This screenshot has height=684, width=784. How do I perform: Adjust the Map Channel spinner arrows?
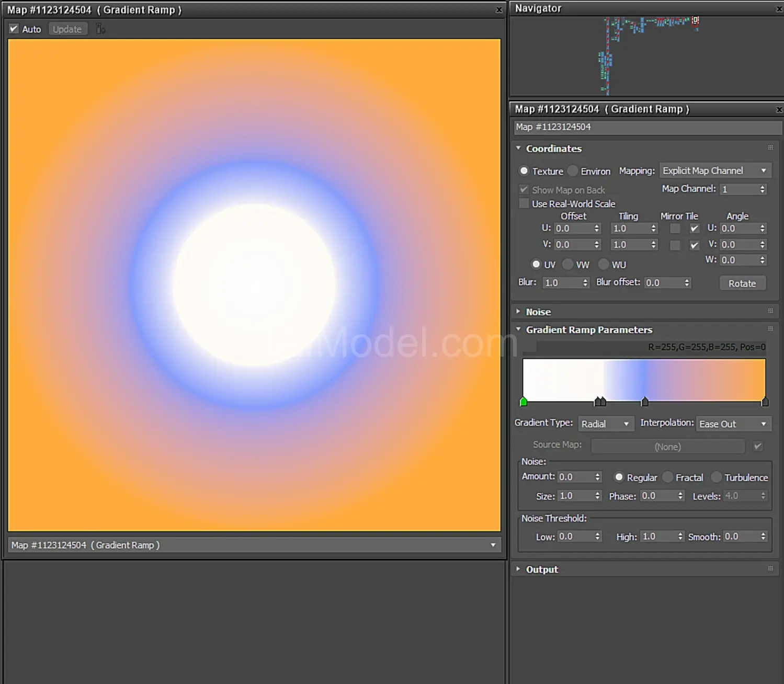763,189
